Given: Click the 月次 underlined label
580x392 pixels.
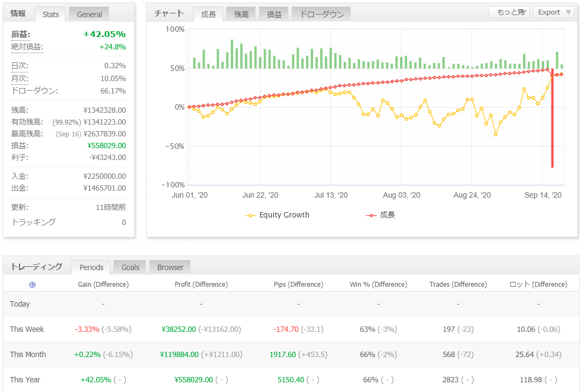Looking at the screenshot, I should 20,78.
